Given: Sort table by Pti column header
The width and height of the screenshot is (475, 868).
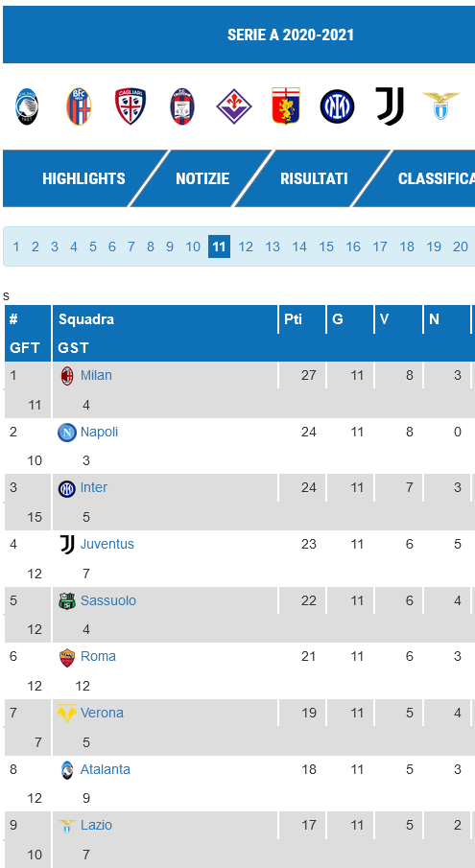Looking at the screenshot, I should coord(293,319).
